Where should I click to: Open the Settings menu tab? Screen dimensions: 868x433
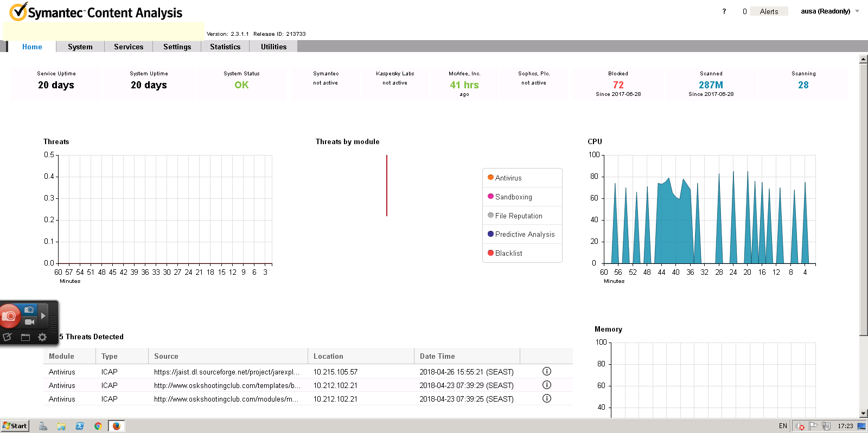point(177,47)
